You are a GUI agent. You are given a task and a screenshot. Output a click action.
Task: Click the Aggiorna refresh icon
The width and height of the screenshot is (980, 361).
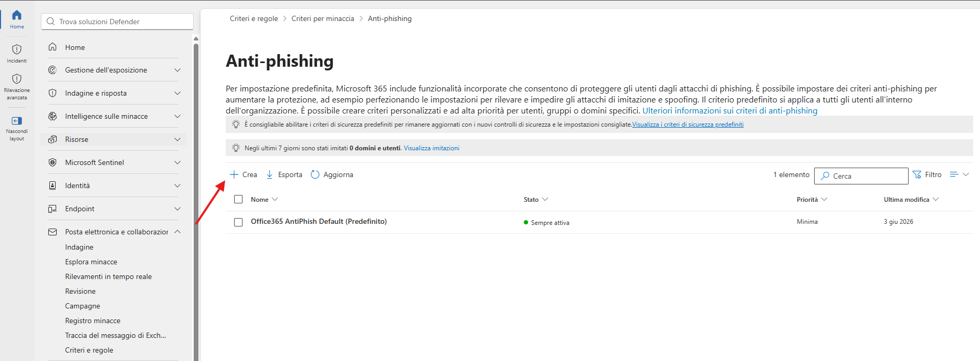315,174
